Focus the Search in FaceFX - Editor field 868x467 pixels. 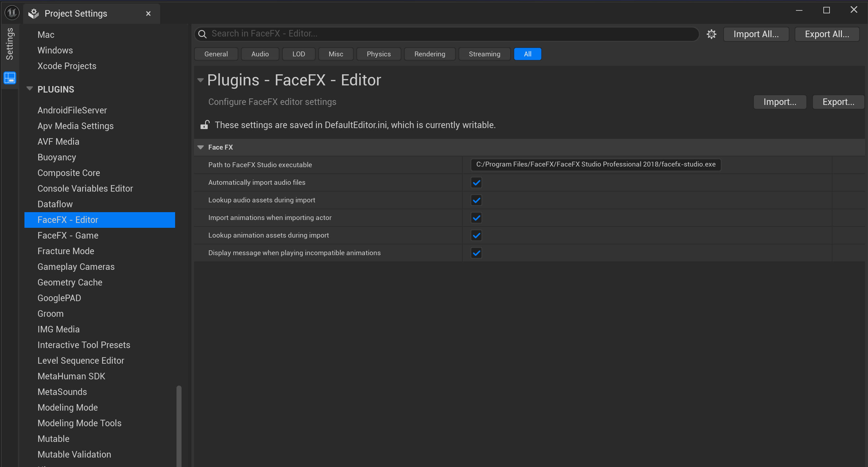click(x=446, y=34)
